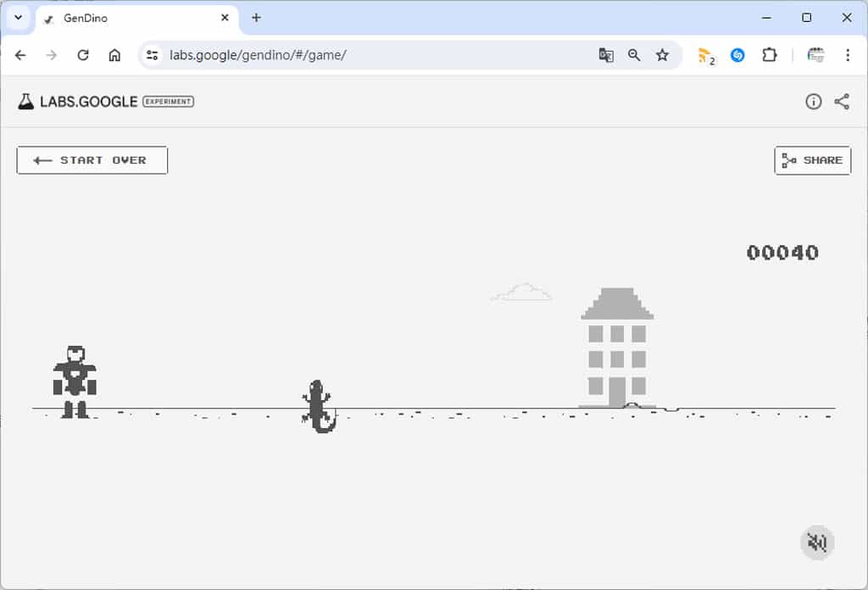
Task: Open the LABS.GOOGLE home link
Action: [88, 102]
